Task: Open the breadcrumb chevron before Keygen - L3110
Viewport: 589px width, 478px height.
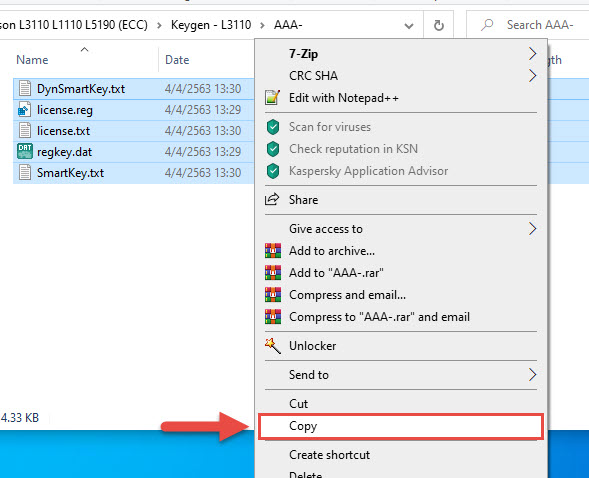Action: pos(159,26)
